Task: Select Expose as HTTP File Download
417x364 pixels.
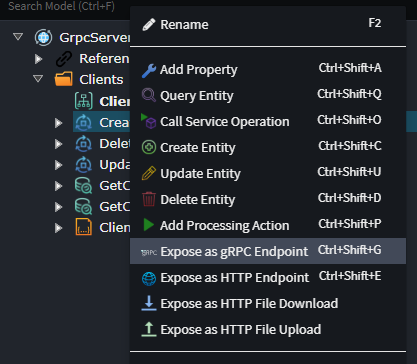Action: pyautogui.click(x=268, y=304)
